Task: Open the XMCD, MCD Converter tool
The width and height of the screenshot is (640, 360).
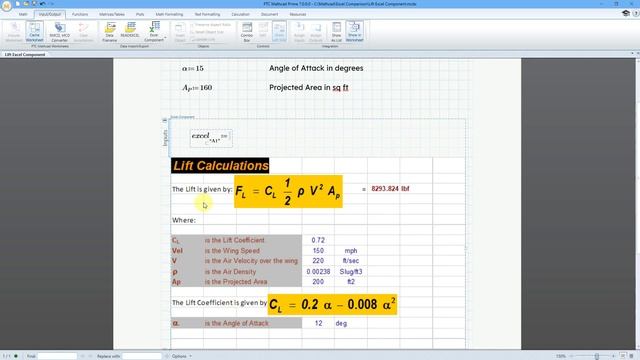Action: [x=60, y=32]
